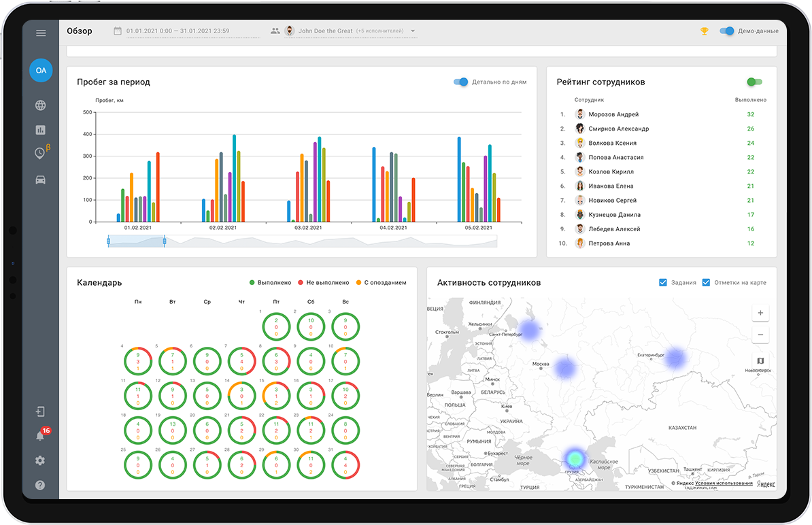Click heat spot near Екатеринбург
This screenshot has width=812, height=525.
coord(675,358)
